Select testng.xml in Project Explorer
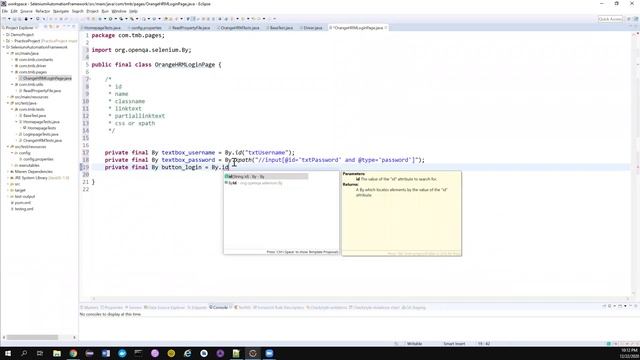This screenshot has height=360, width=640. coord(24,209)
